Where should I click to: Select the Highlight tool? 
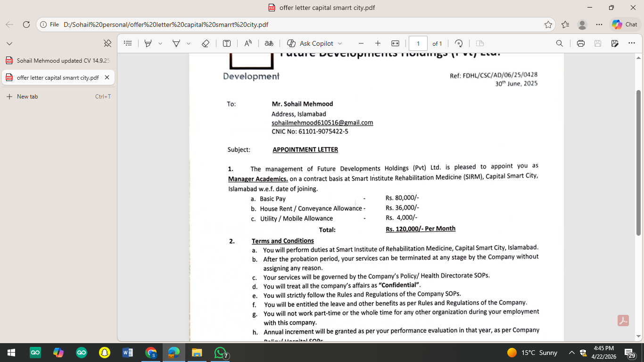[x=148, y=43]
